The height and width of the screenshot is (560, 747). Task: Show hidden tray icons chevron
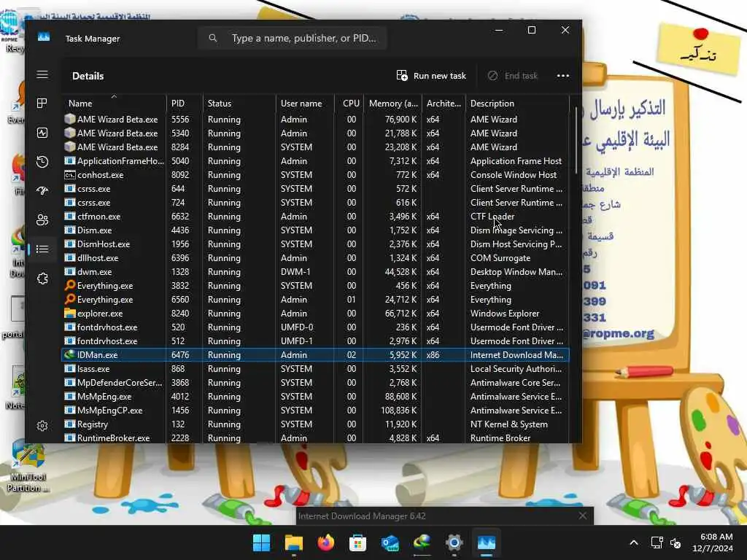coord(634,542)
